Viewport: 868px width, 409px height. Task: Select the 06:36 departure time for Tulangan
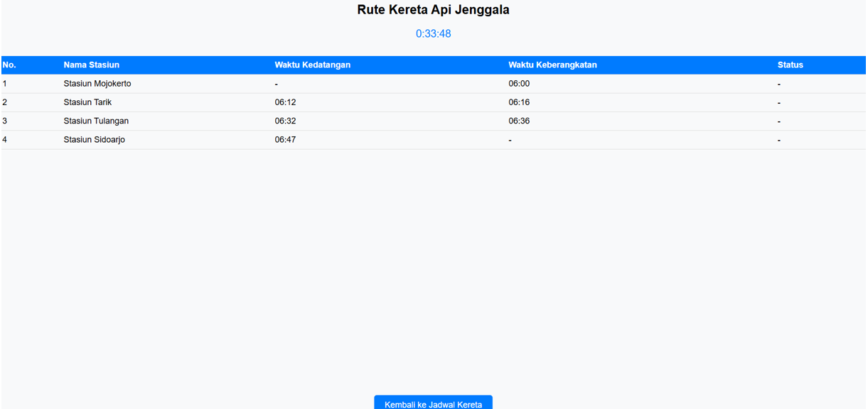pyautogui.click(x=519, y=121)
